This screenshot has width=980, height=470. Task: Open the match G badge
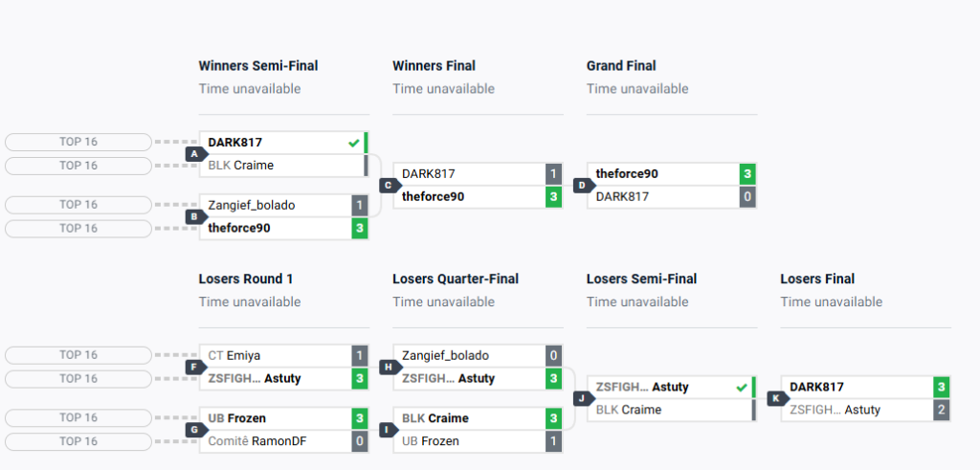[195, 430]
